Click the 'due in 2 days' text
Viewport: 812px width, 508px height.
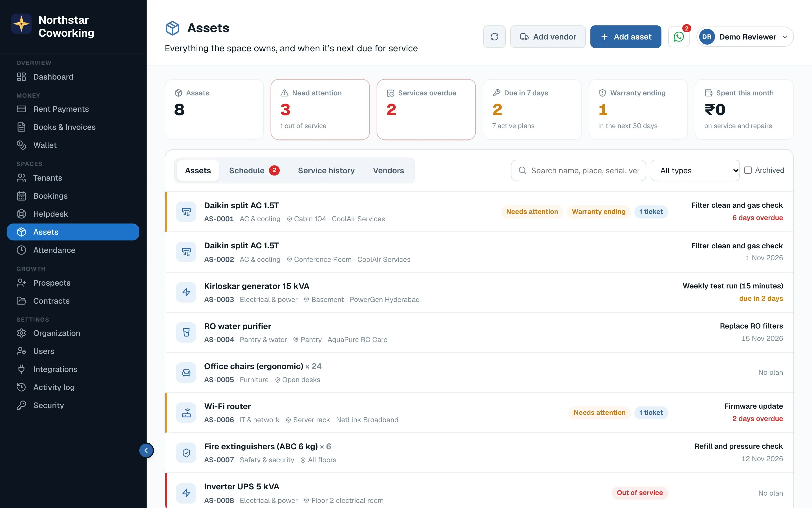click(761, 298)
